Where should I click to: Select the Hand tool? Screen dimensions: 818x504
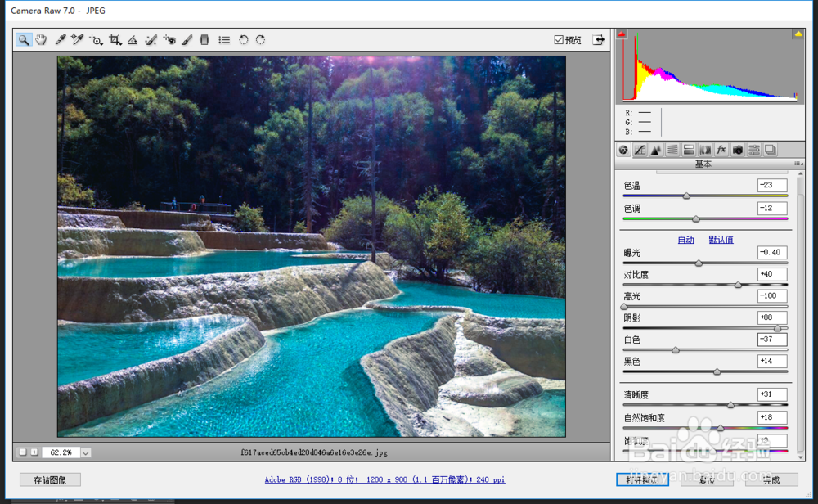41,39
